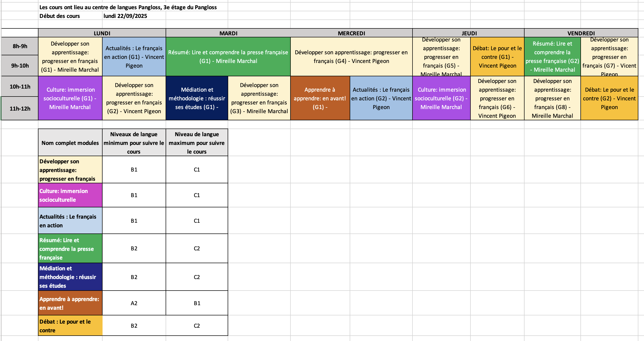Click the 10h-11h time slot cell
Screen dimensions: 644x341
point(20,87)
